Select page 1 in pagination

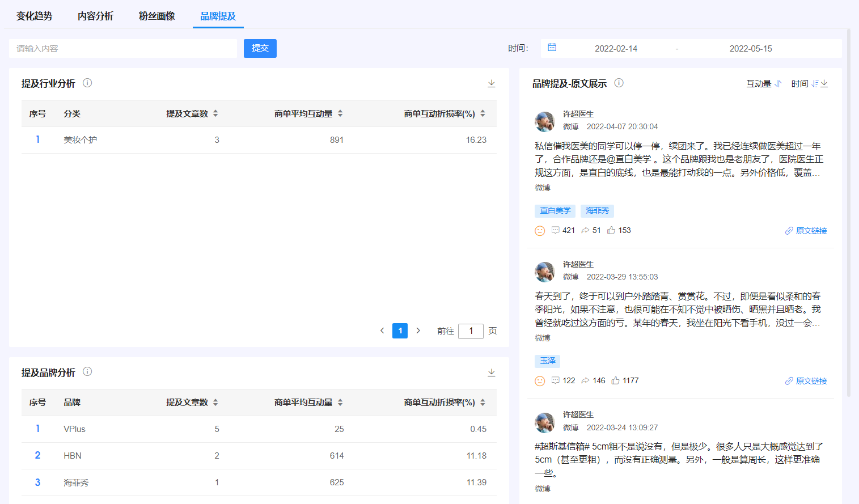[x=400, y=331]
